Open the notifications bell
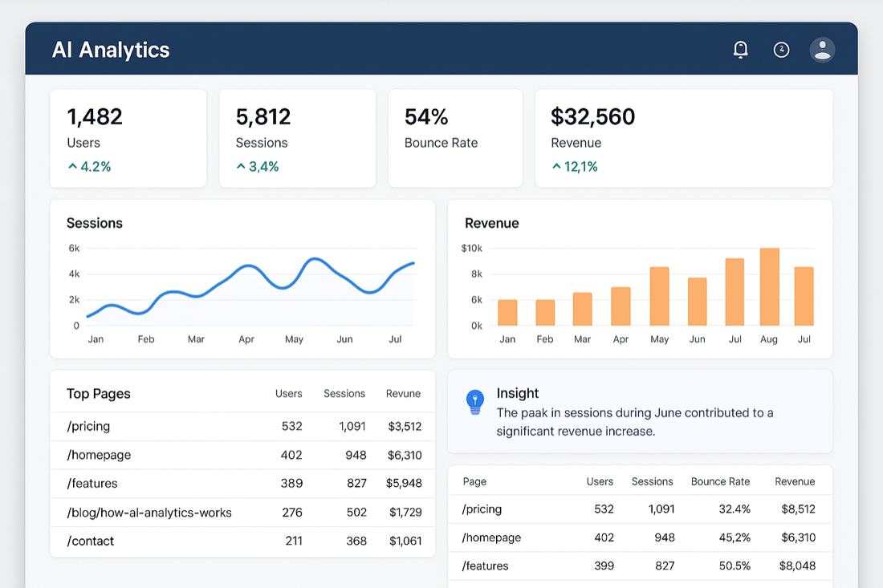Screen dimensions: 883x588 point(741,50)
